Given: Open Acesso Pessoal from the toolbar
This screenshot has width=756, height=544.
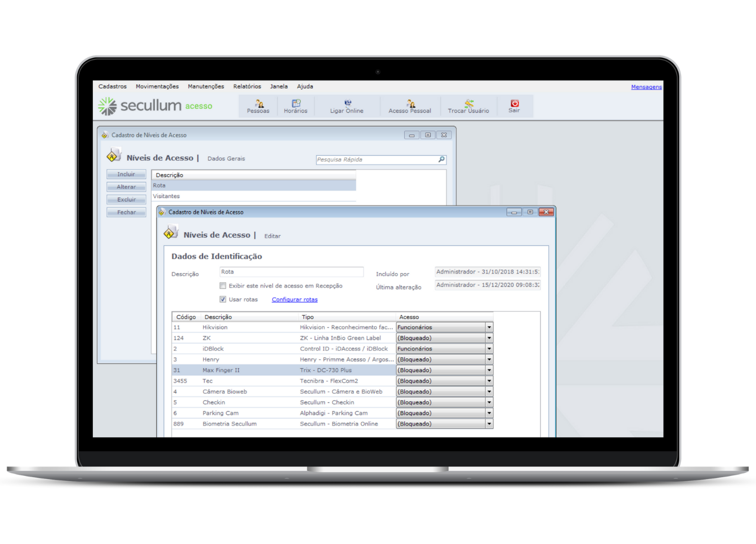Looking at the screenshot, I should click(x=410, y=106).
